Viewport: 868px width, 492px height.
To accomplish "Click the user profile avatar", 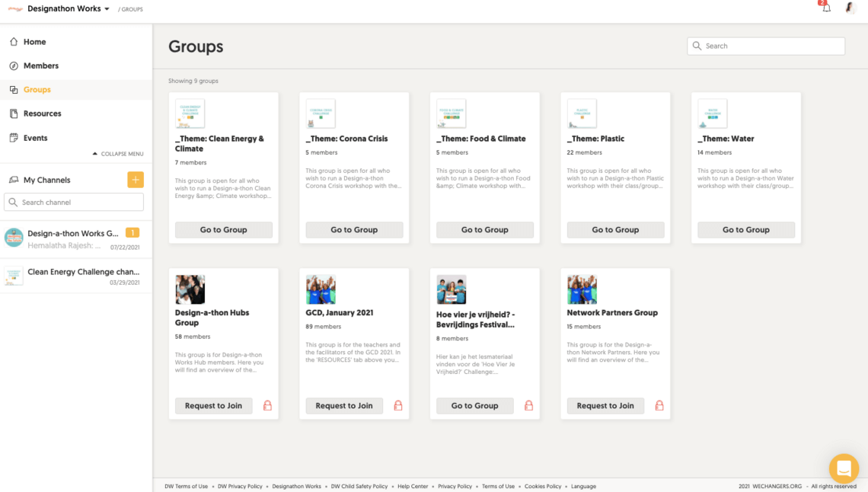I will coord(850,8).
